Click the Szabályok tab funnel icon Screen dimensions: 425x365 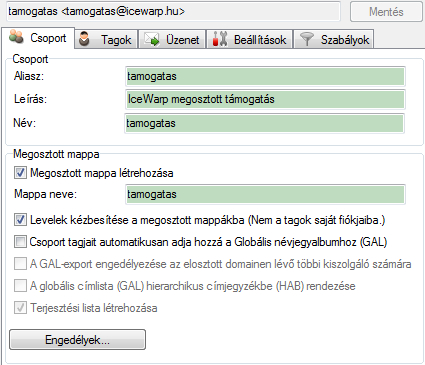[x=307, y=39]
